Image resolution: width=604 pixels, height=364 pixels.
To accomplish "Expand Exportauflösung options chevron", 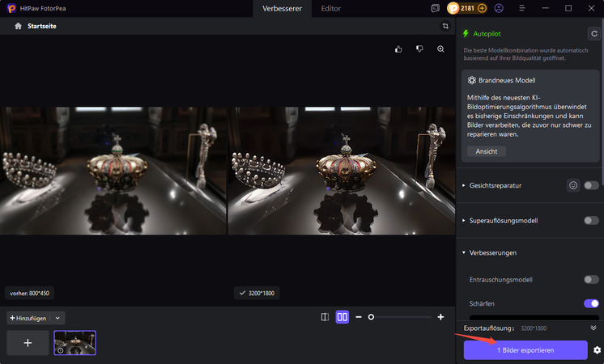I will tap(593, 328).
